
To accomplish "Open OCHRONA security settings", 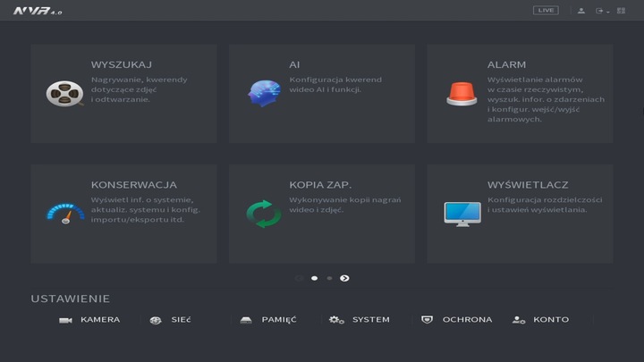I will pyautogui.click(x=456, y=320).
